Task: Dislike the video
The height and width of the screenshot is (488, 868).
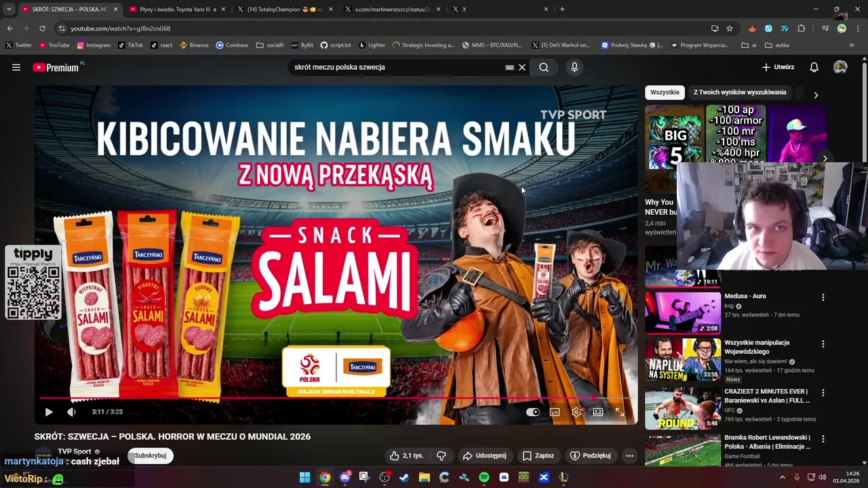Action: coord(441,455)
